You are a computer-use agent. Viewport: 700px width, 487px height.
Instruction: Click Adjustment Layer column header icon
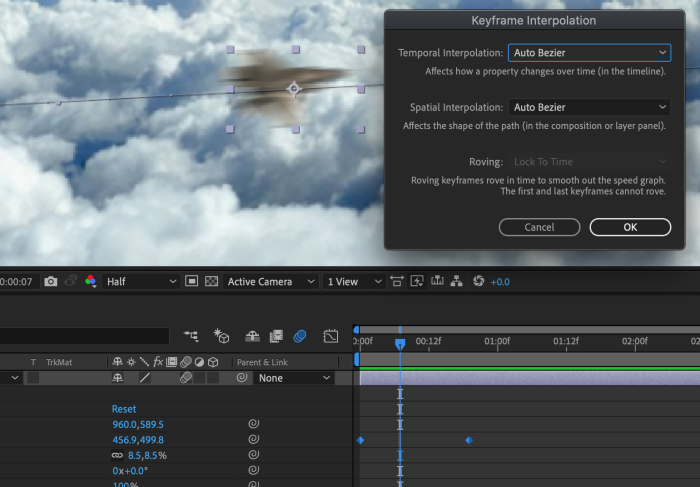[x=200, y=362]
